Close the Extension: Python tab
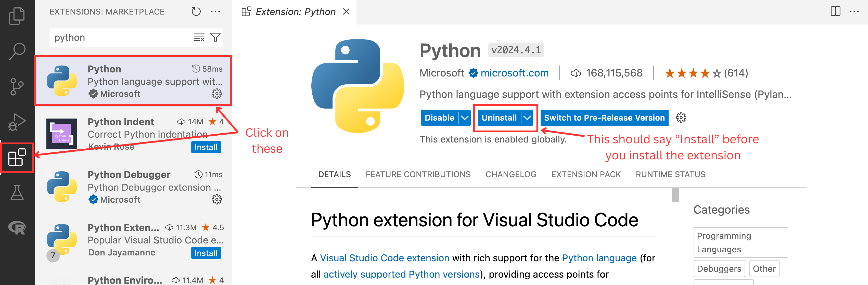 (x=346, y=12)
